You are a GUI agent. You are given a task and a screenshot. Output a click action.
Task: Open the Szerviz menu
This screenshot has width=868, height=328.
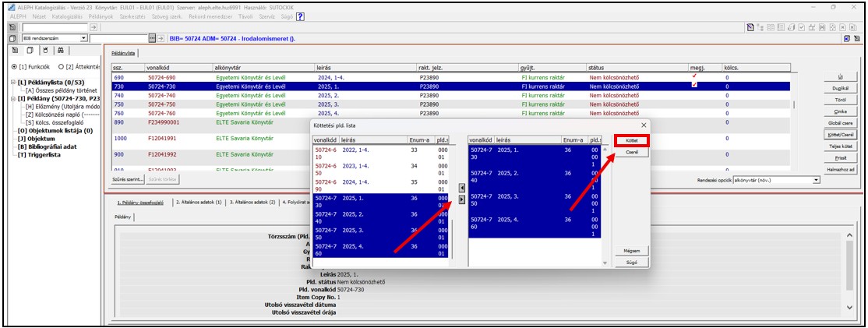267,16
